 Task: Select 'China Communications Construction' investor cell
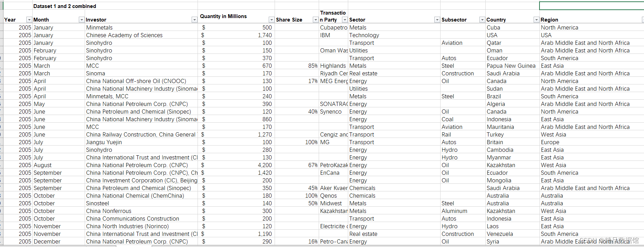click(x=141, y=219)
